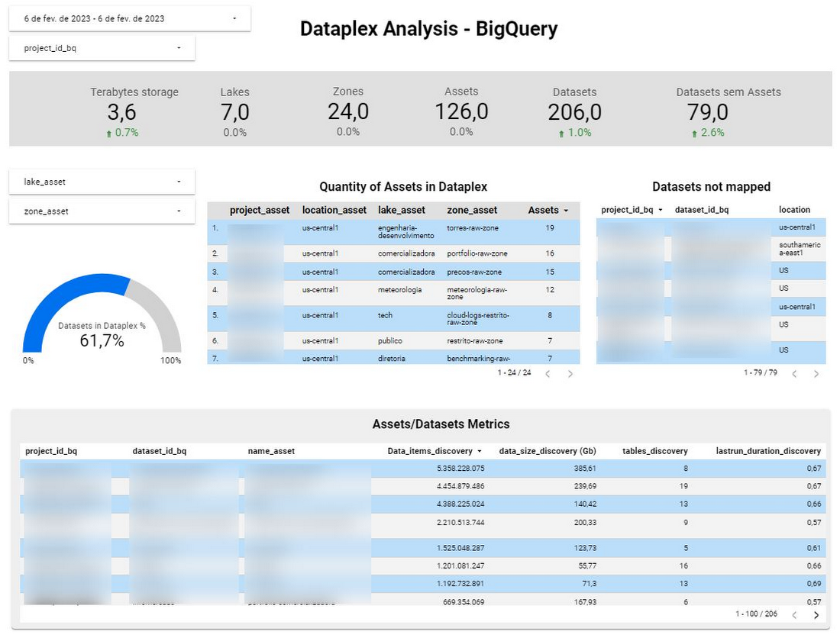Image resolution: width=840 pixels, height=638 pixels.
Task: Click the Assets/Datasets Metrics heading
Action: pyautogui.click(x=441, y=424)
